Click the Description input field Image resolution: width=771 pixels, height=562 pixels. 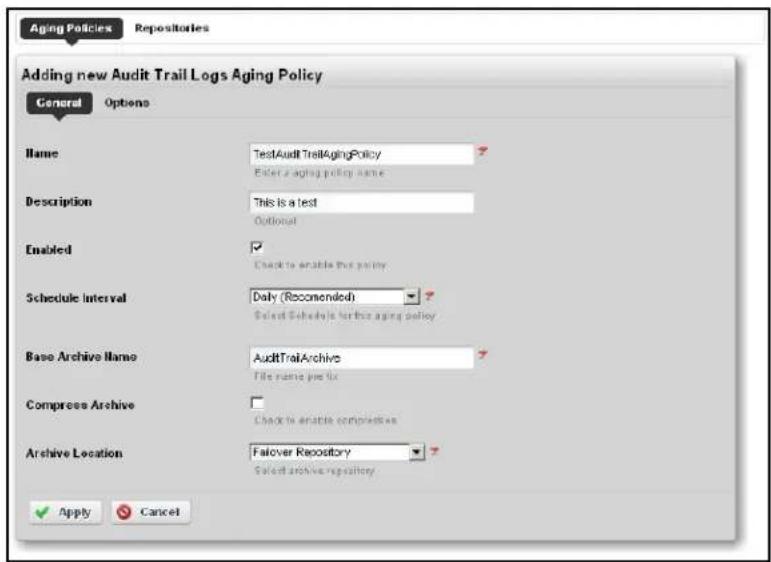(x=362, y=202)
